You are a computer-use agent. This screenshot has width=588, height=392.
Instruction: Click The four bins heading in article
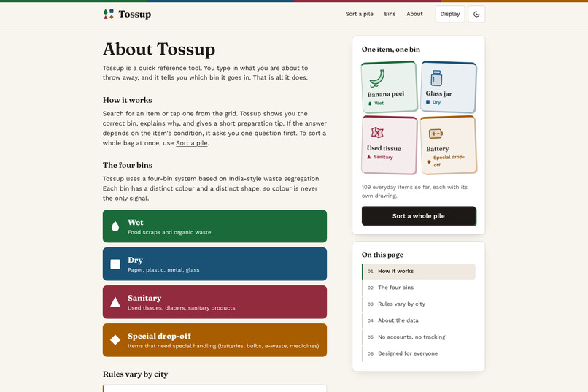point(128,165)
